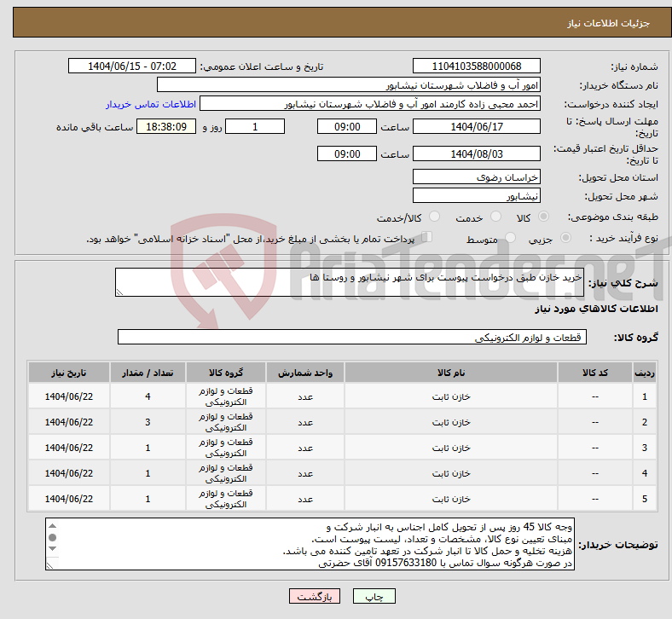Click مخزن ثابت name in row 1

(x=451, y=396)
